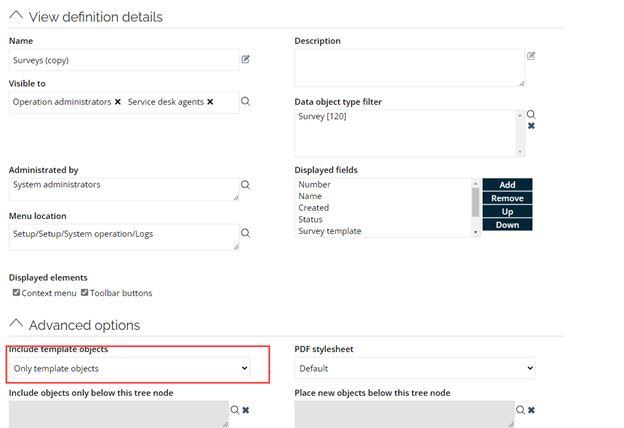Click the Displayed fields list scrollbar thumb

click(476, 202)
